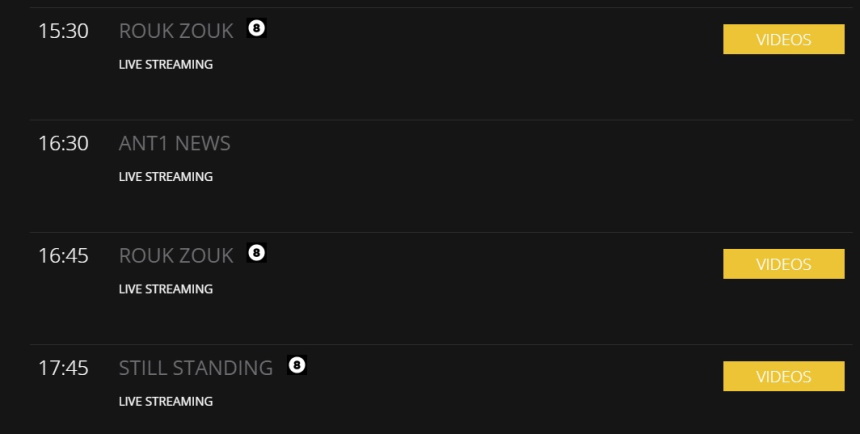The height and width of the screenshot is (434, 860).
Task: Click the age rating 8 icon beside 15:30 Rouk Zouk
Action: coord(257,29)
